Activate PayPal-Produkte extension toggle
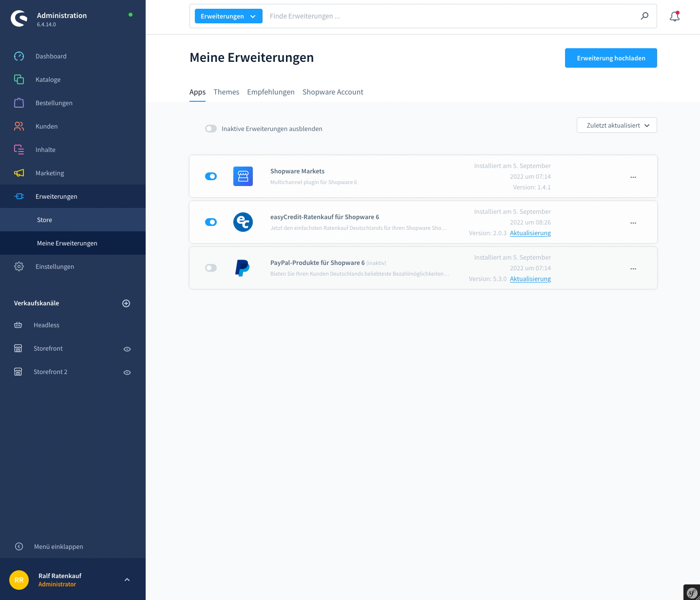The width and height of the screenshot is (700, 600). click(211, 268)
